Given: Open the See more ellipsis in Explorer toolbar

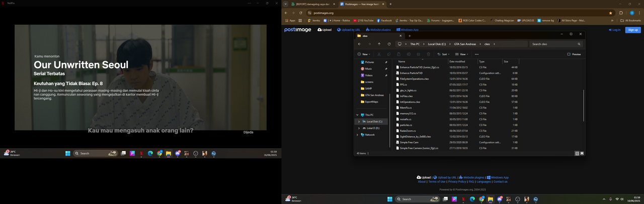Looking at the screenshot, I should click(x=476, y=54).
